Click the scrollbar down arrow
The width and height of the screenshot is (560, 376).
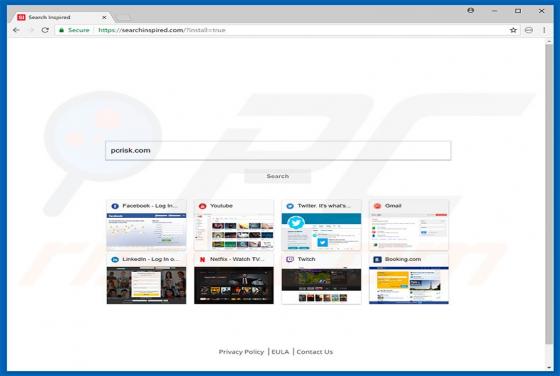[549, 367]
